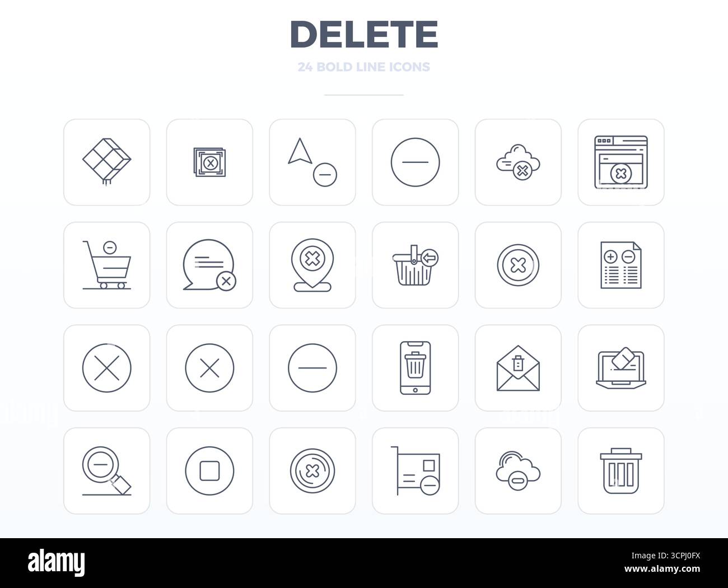The width and height of the screenshot is (728, 588).
Task: Select the document with plus and minus icon
Action: pyautogui.click(x=621, y=265)
